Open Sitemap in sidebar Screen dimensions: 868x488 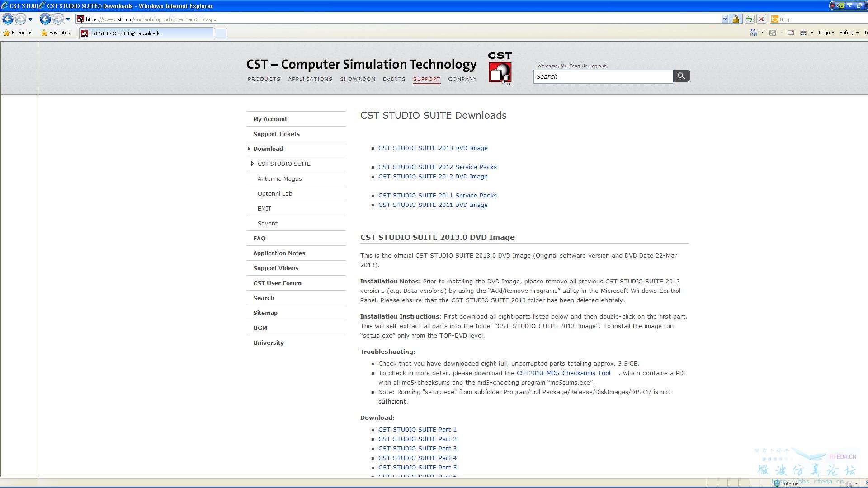pyautogui.click(x=265, y=313)
